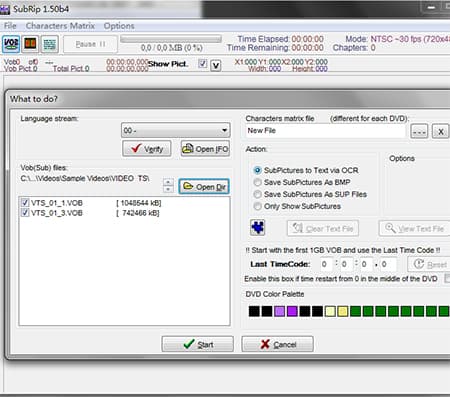
Task: Click the View Text File button
Action: click(x=414, y=228)
